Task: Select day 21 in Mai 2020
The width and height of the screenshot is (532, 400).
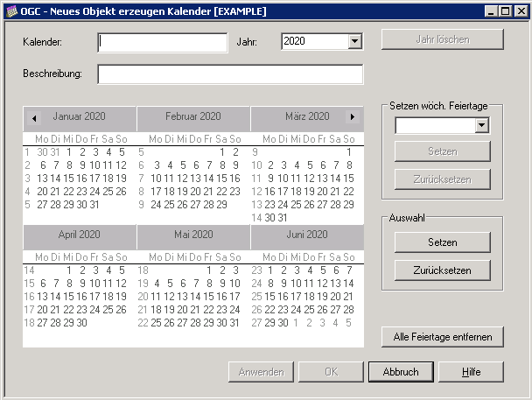Action: point(195,310)
